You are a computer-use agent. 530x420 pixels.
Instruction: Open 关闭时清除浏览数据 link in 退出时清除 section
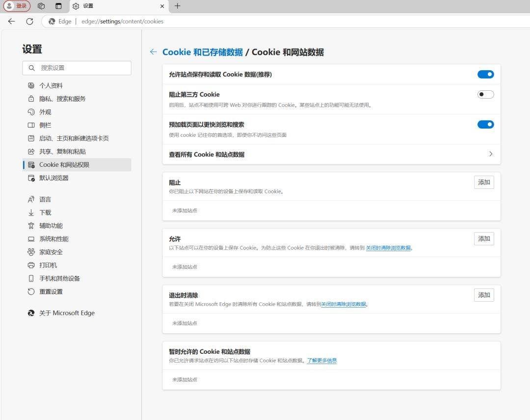(x=344, y=304)
